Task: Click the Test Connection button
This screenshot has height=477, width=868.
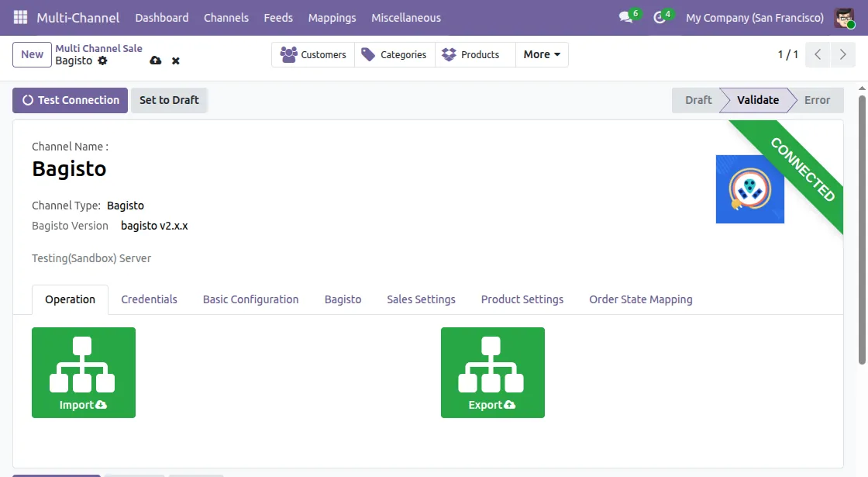Action: (71, 100)
